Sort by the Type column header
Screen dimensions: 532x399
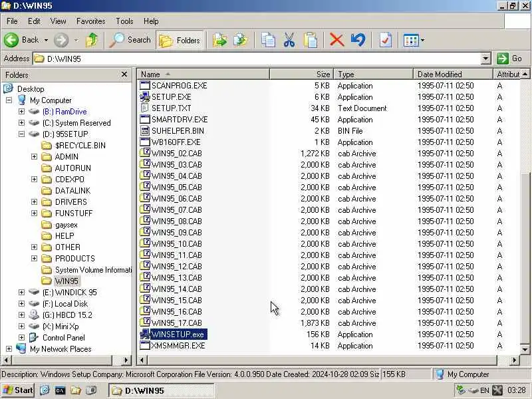click(x=374, y=74)
